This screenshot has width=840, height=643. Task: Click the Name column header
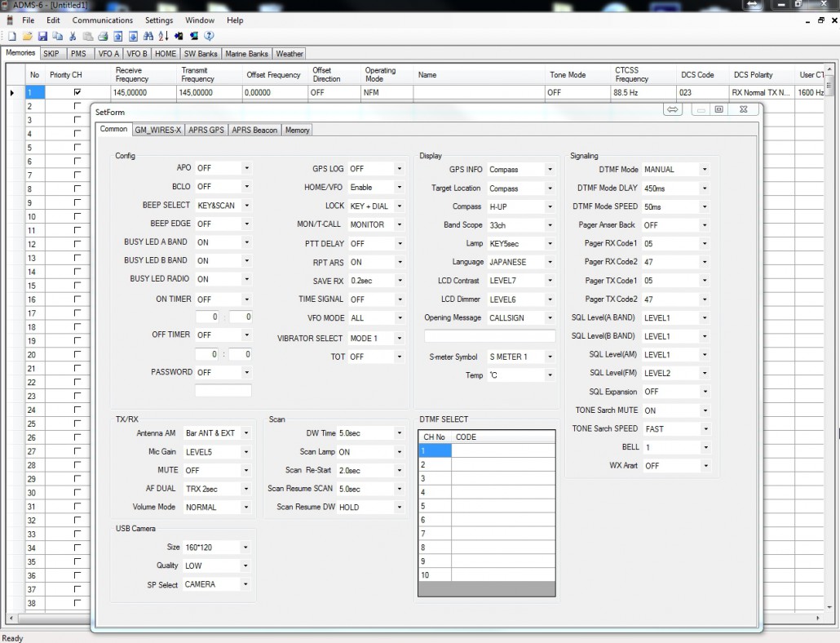coord(480,74)
